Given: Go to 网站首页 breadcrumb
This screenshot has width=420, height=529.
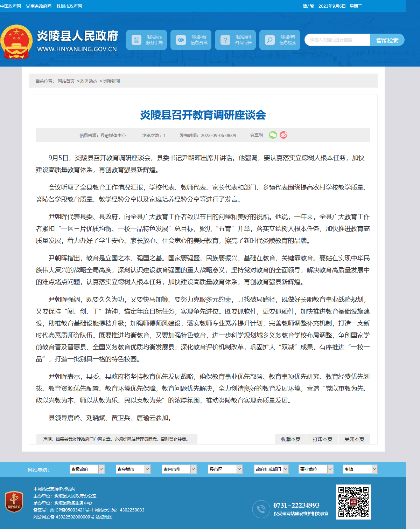Looking at the screenshot, I should pos(66,81).
